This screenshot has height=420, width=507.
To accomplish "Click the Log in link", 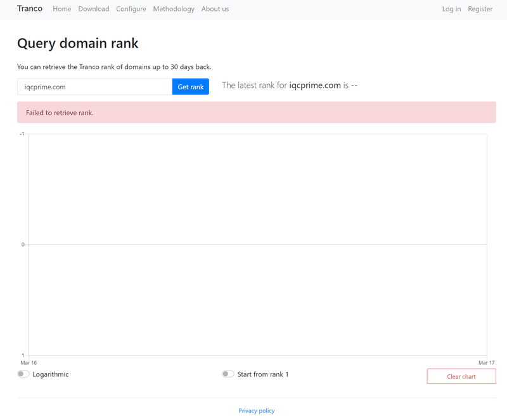I will click(451, 9).
